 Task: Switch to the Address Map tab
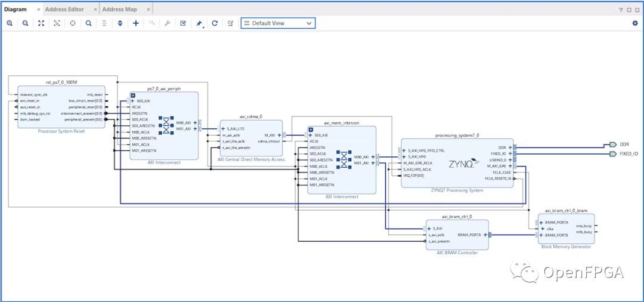click(x=119, y=10)
